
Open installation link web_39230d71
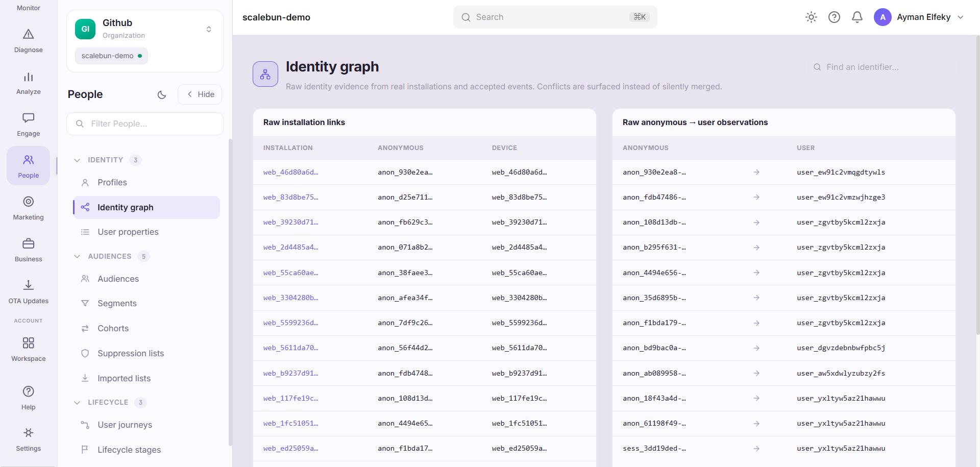(290, 223)
